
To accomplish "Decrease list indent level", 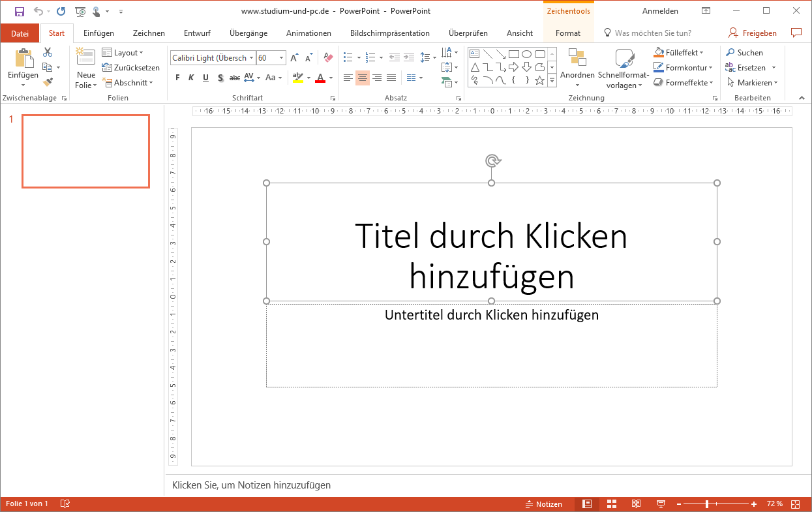I will coord(395,57).
